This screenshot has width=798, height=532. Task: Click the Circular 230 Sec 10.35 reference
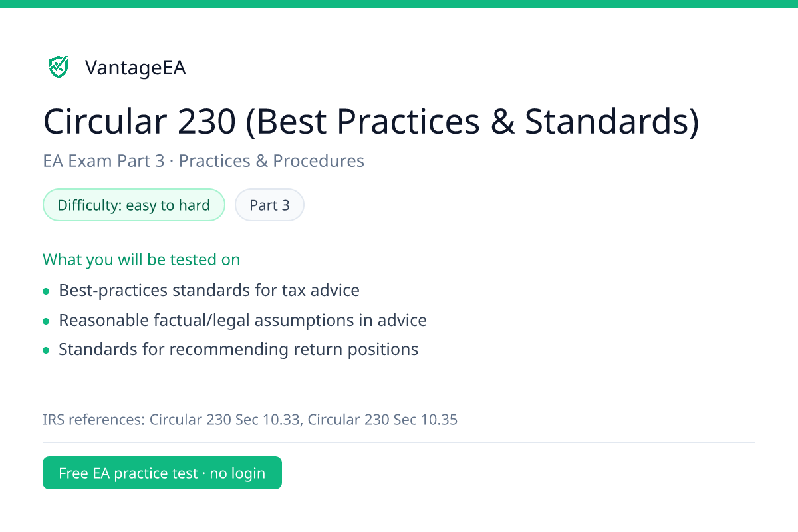click(x=383, y=420)
